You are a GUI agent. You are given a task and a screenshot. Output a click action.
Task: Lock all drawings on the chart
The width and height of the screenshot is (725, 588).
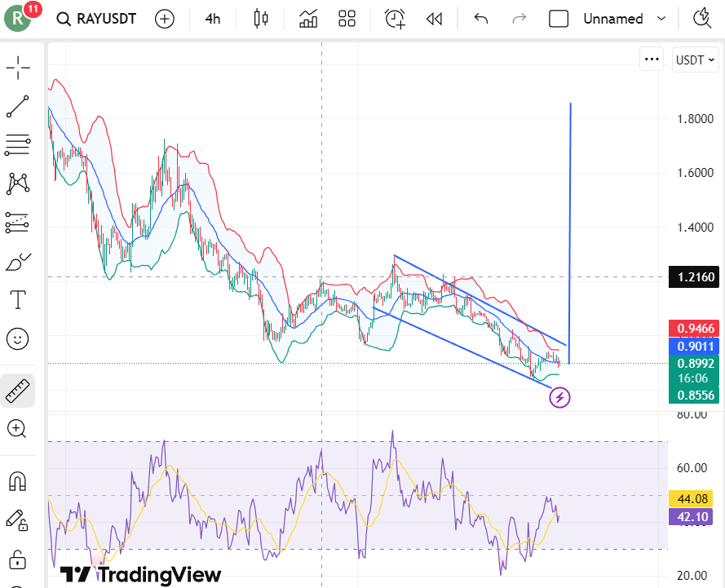pos(18,559)
